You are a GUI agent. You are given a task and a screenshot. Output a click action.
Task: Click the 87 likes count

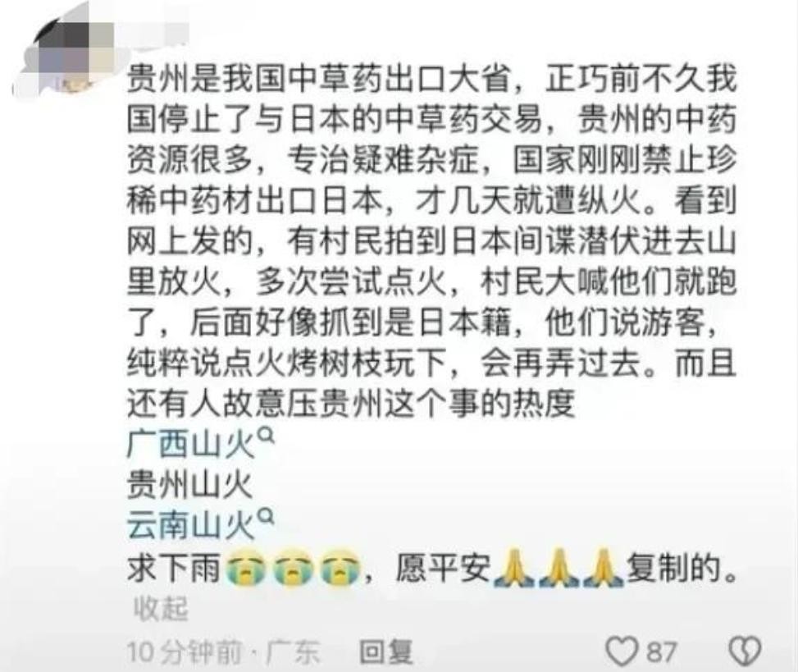[661, 651]
